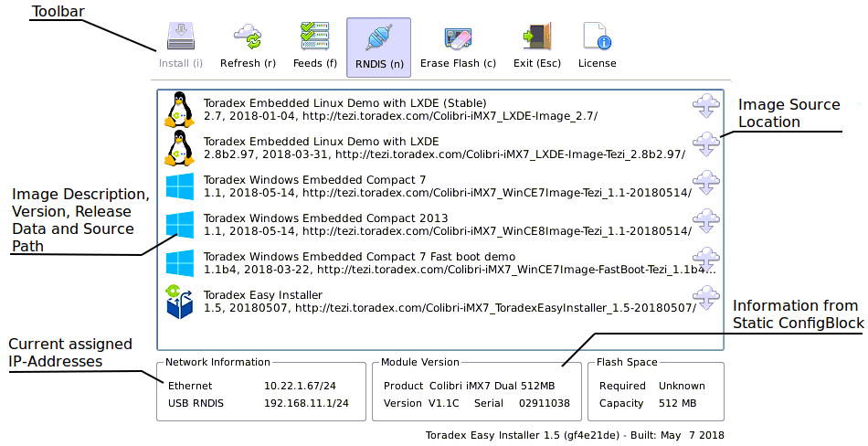Click cloud download icon for Easy Installer entry

coord(704,298)
